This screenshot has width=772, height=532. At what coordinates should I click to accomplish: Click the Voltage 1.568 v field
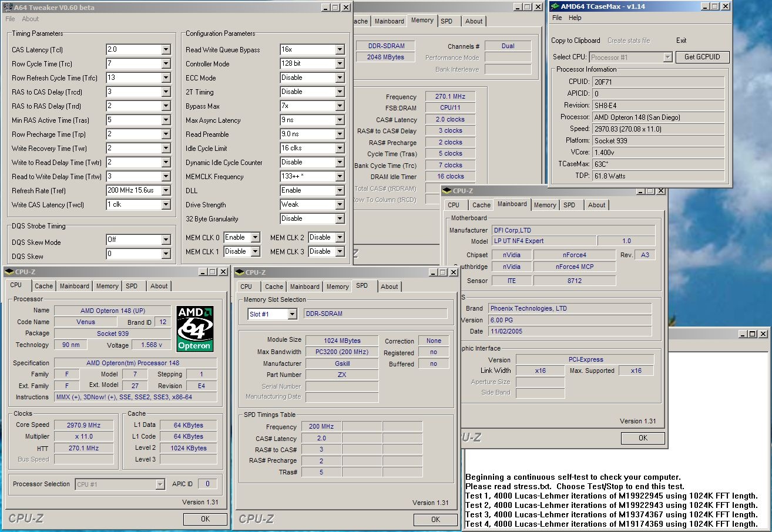click(152, 345)
